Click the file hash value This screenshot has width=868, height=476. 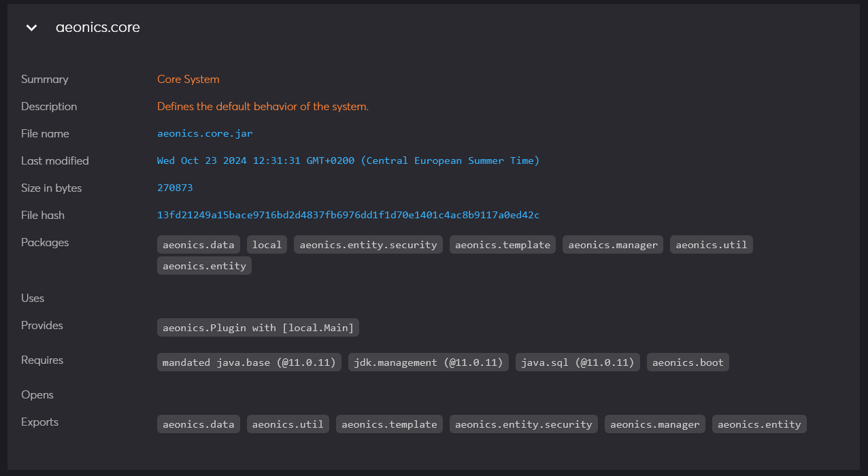pyautogui.click(x=348, y=215)
